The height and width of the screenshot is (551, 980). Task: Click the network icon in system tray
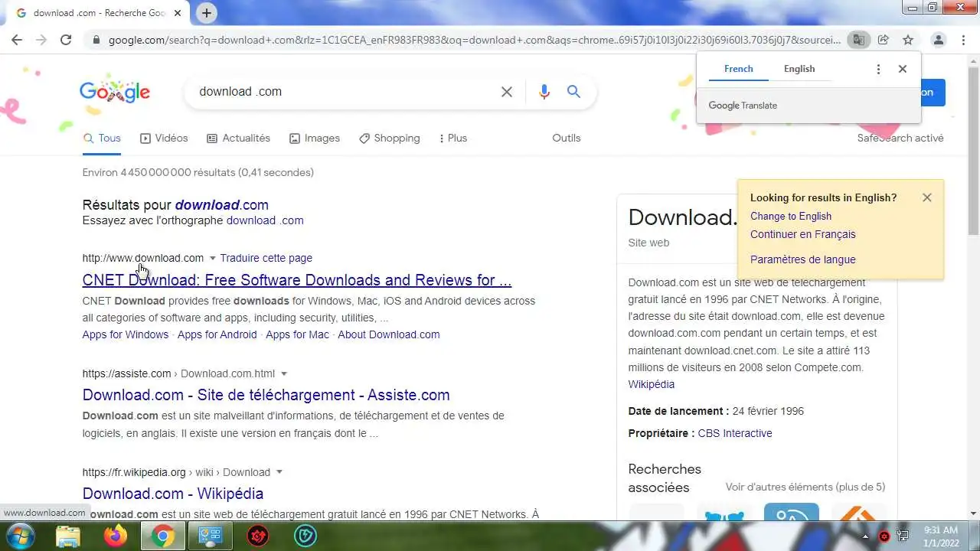[x=903, y=536]
